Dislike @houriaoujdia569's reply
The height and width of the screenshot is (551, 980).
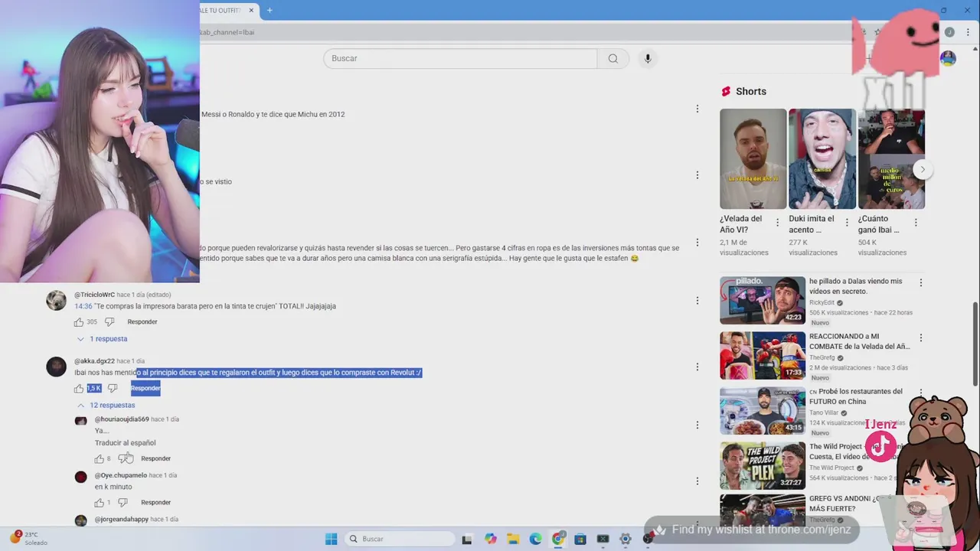122,459
